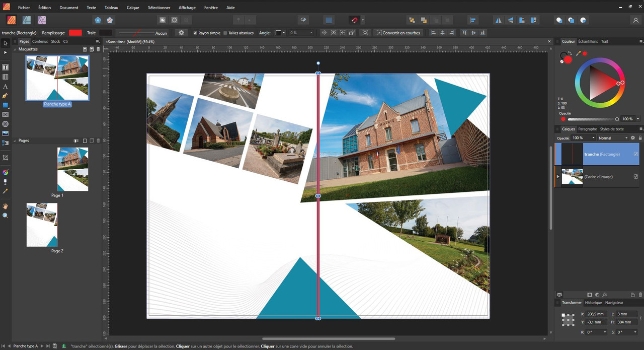Select the Table tool
Image resolution: width=644 pixels, height=350 pixels.
(x=6, y=77)
